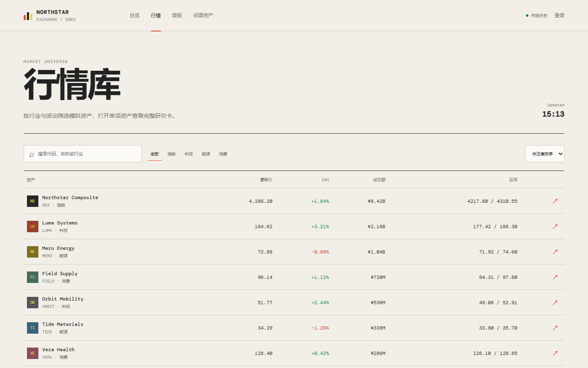Screen dimensions: 588x368
Task: Click the 最新价 column header
Action: (x=266, y=180)
